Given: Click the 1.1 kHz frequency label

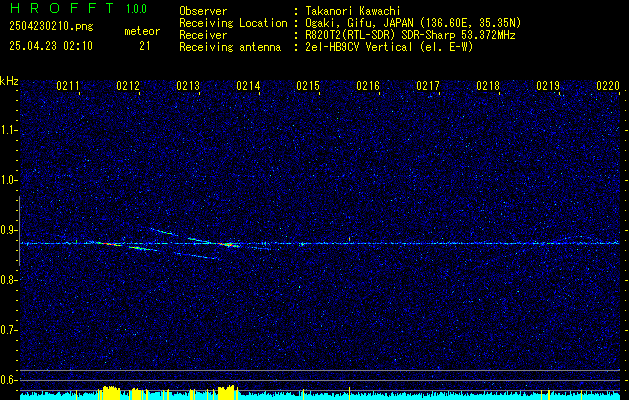Looking at the screenshot, I should click(x=8, y=130).
